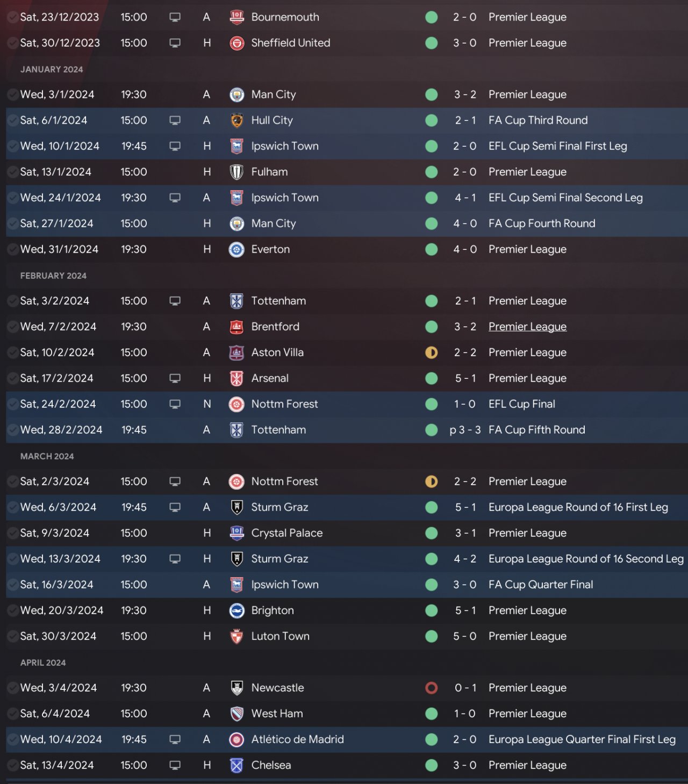Click the Everton club badge
Screen dimensions: 688x784
(236, 249)
